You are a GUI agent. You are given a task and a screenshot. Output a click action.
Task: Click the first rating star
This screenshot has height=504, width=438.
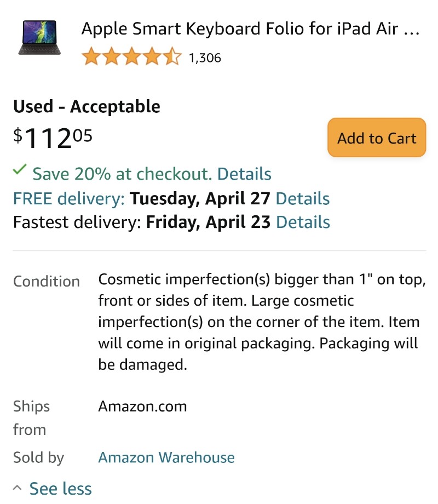tap(91, 56)
